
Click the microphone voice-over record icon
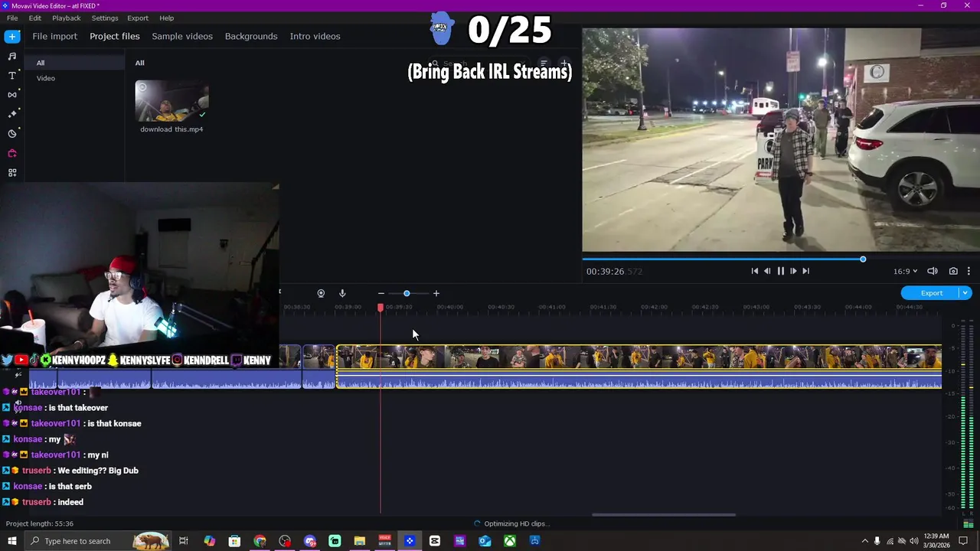pyautogui.click(x=342, y=293)
